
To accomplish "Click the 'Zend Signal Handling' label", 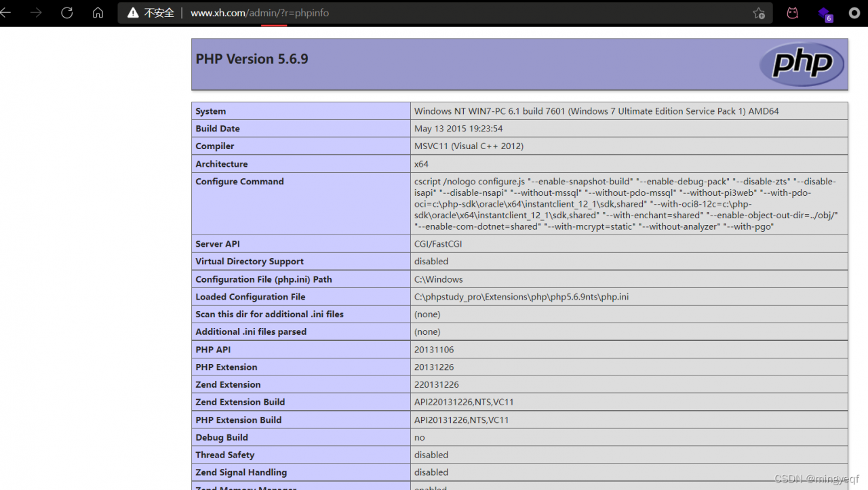I will [x=241, y=473].
